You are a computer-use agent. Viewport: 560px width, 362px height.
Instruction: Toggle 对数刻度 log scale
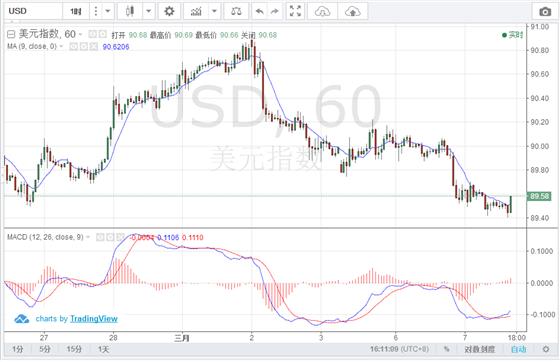point(480,349)
